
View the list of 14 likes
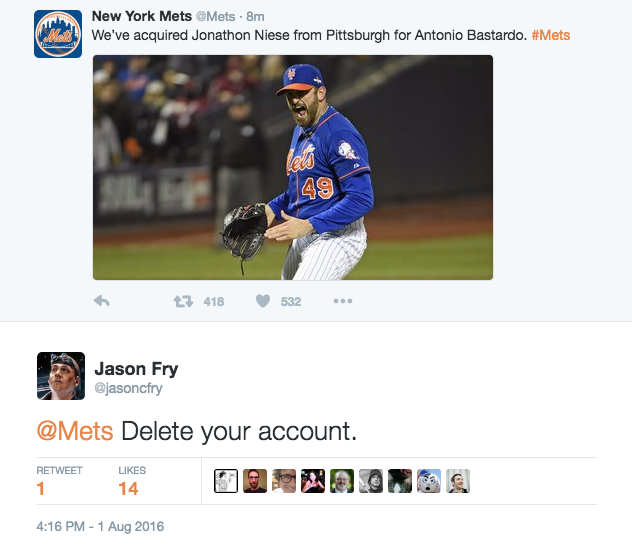click(128, 489)
